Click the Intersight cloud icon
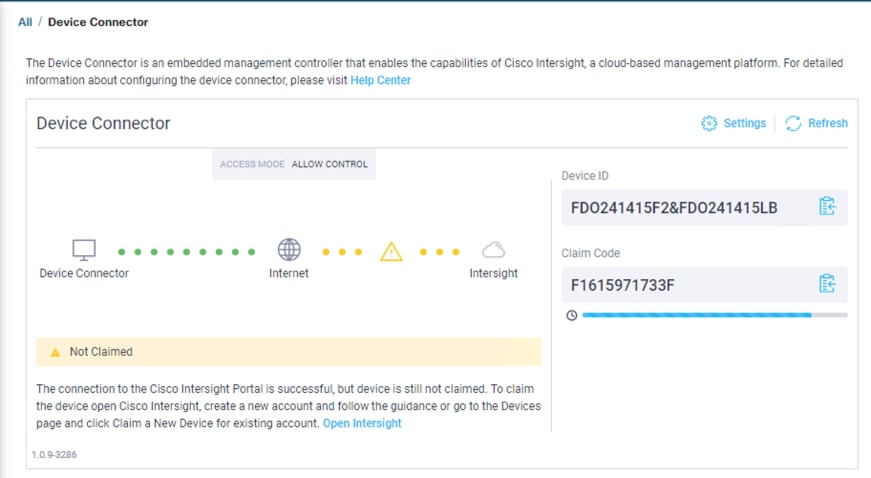Viewport: 871px width, 478px height. tap(493, 250)
